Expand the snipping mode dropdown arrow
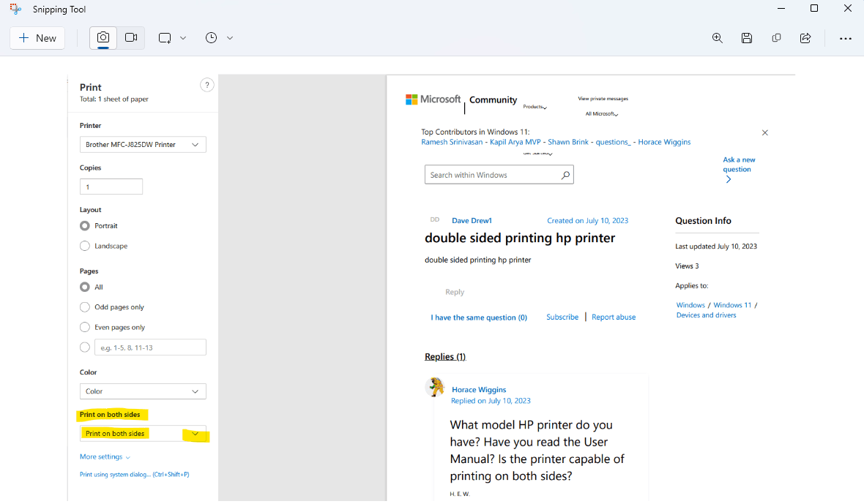 coord(183,38)
